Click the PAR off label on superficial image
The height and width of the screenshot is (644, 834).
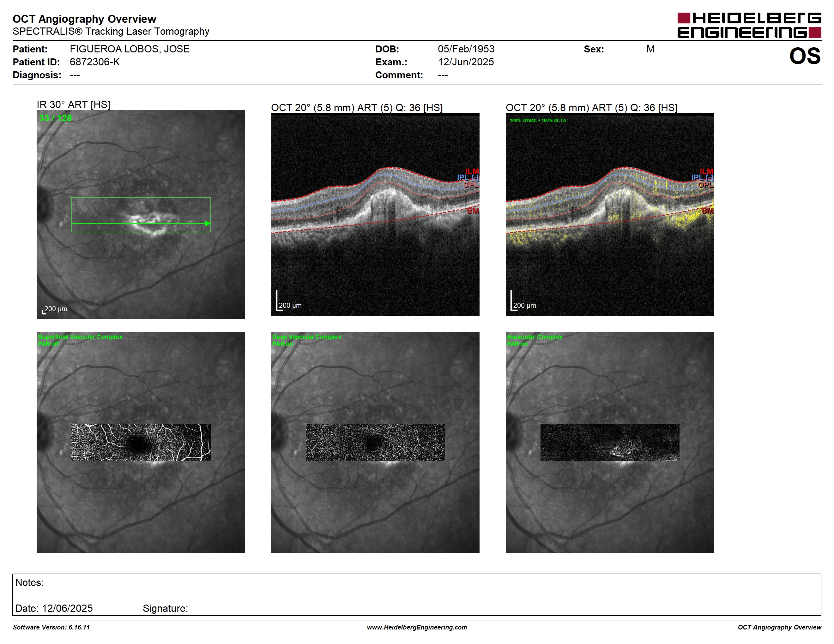[x=49, y=344]
